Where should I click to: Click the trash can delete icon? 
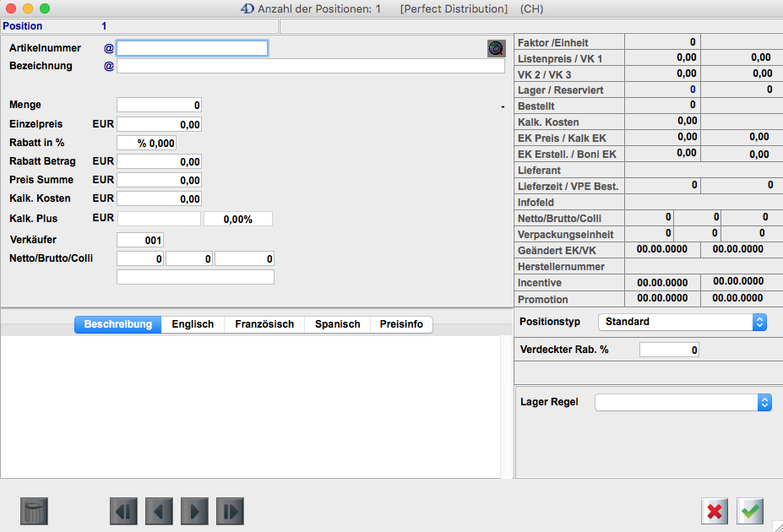point(35,511)
